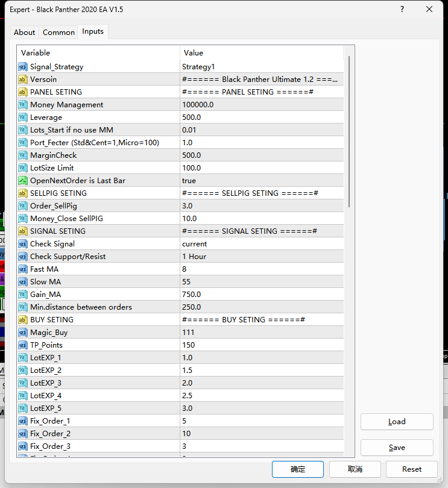Click the boolean icon beside OpenNextOrder is Last Bar
Viewport: 448px width, 488px height.
click(x=22, y=181)
